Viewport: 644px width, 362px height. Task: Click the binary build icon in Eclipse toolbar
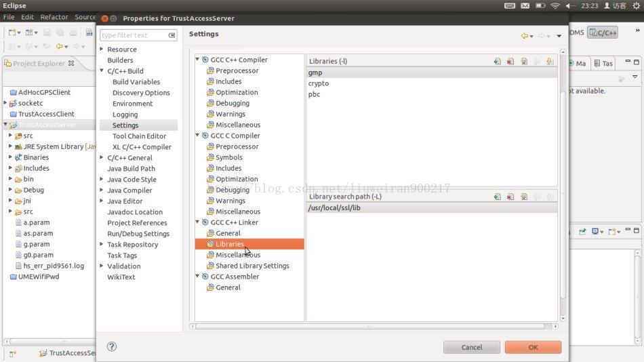[89, 33]
